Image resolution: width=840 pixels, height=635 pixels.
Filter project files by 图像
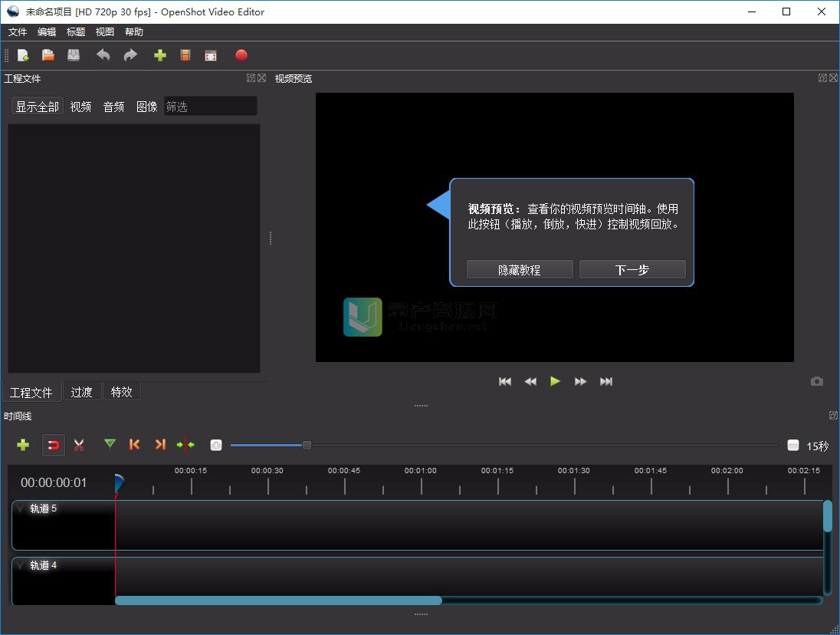[147, 107]
